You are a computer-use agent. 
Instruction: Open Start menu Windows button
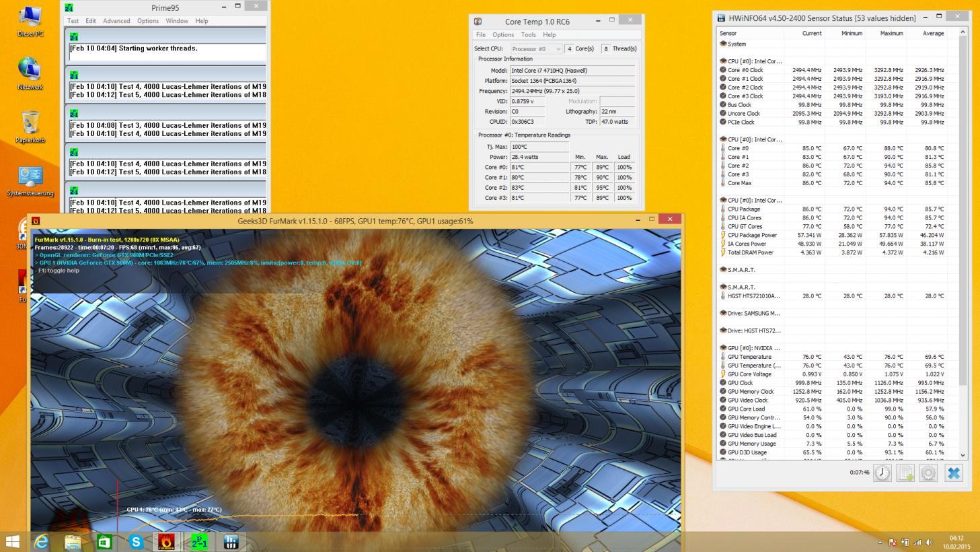[x=13, y=541]
